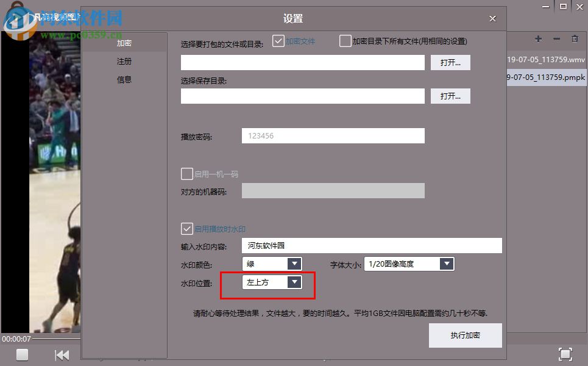
Task: Click the rewind to start icon
Action: 63,354
